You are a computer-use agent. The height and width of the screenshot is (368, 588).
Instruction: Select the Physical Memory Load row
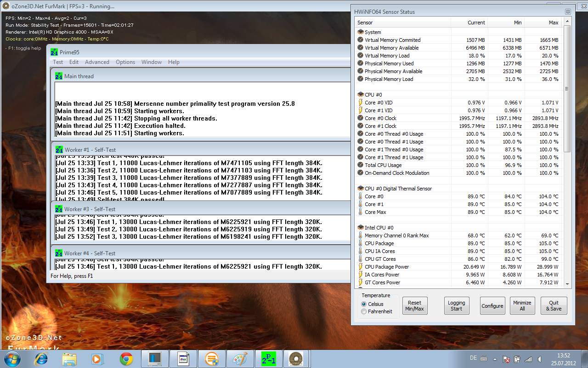pyautogui.click(x=459, y=79)
